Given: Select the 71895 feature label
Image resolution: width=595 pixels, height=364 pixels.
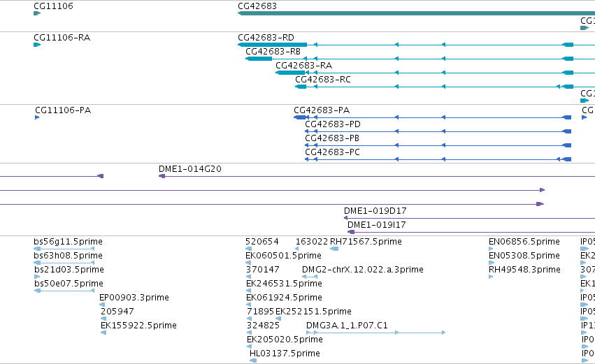Looking at the screenshot, I should pyautogui.click(x=260, y=312).
